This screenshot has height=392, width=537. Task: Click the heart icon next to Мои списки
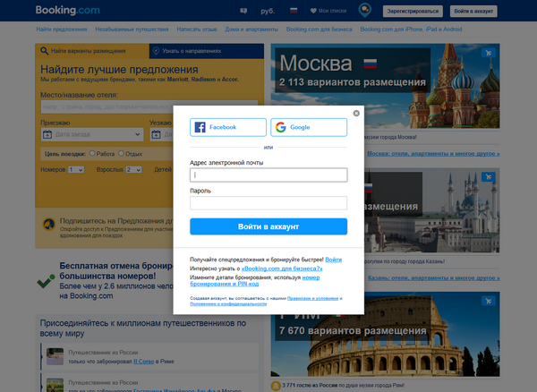313,11
